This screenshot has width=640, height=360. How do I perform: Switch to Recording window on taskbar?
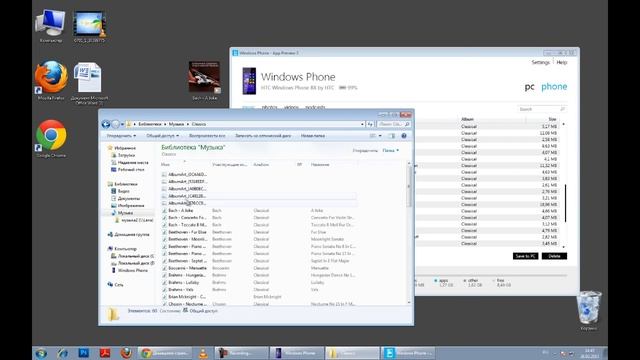241,353
